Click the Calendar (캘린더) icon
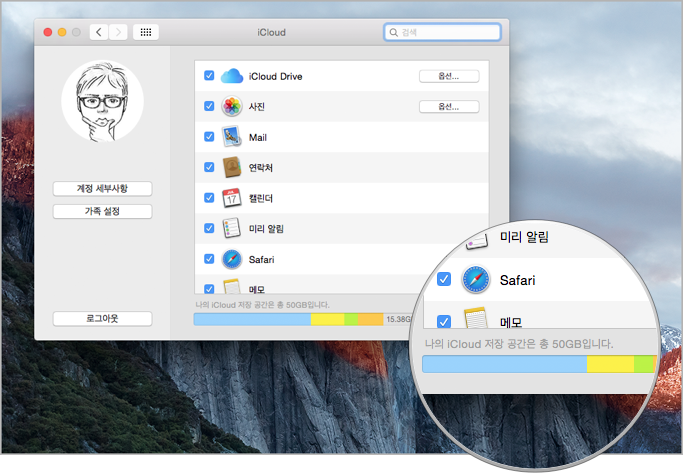 coord(232,198)
